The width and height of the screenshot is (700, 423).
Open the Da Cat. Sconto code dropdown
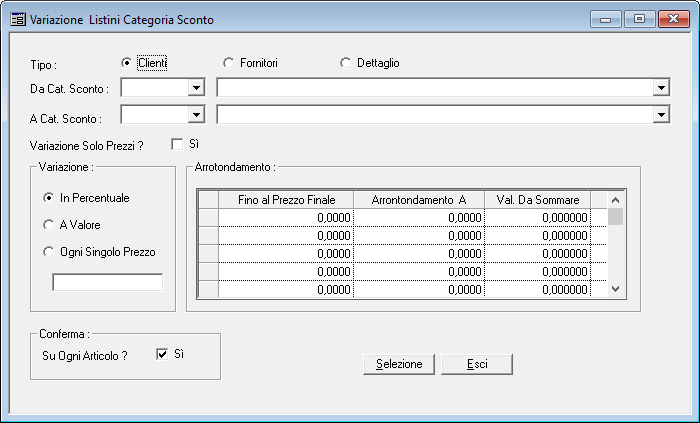(196, 89)
